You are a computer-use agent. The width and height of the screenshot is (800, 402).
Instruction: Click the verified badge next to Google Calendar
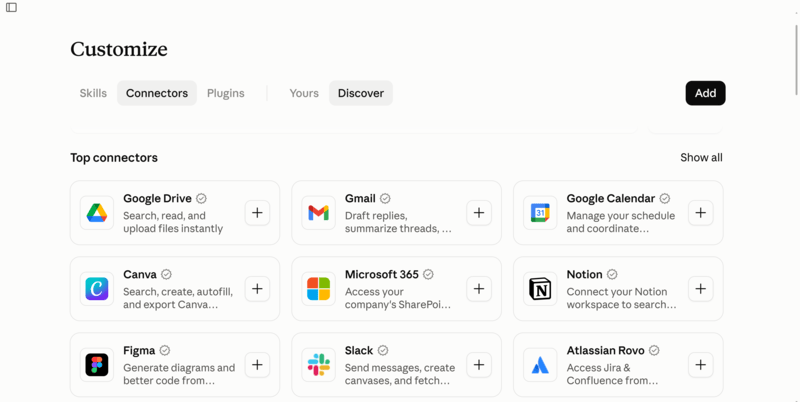[665, 198]
